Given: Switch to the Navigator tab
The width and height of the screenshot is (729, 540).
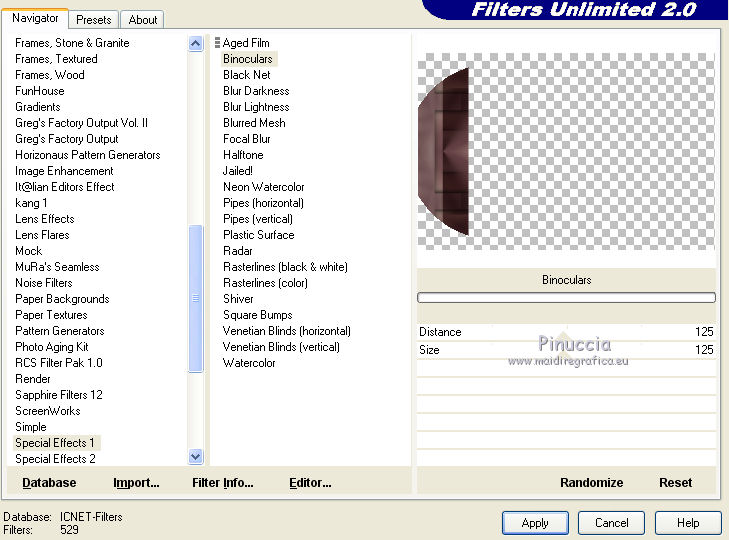Looking at the screenshot, I should [x=35, y=19].
